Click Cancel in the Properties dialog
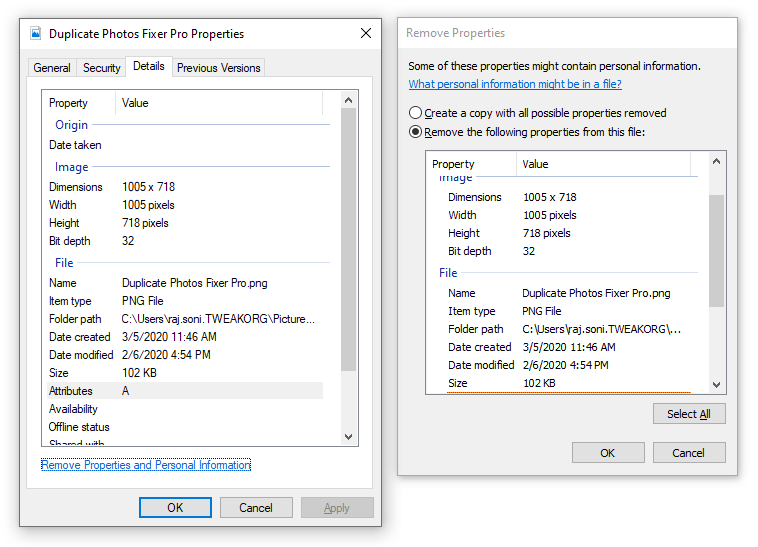The image size is (758, 547). tap(256, 507)
